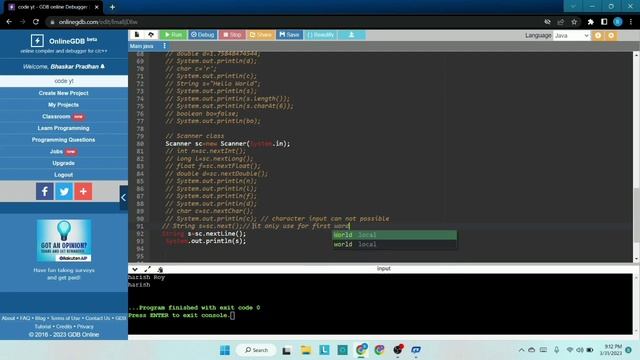This screenshot has height=360, width=640.
Task: Open Create New Project
Action: tap(64, 93)
